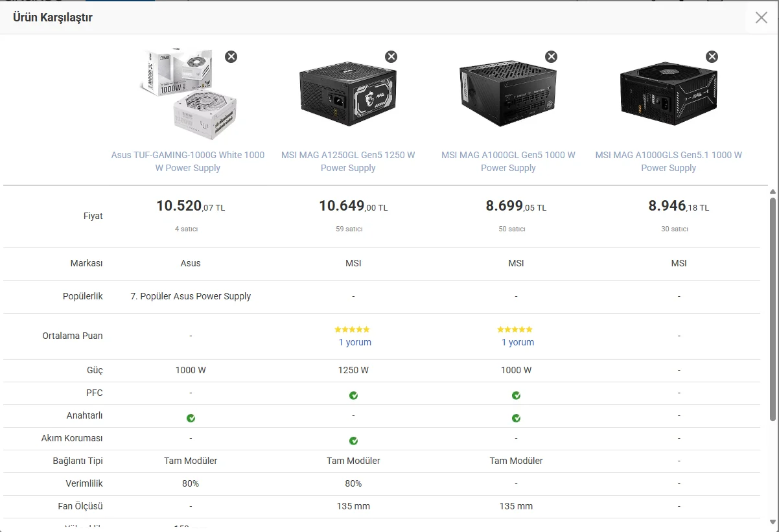Click the Akım Koruması checkmark for MSI A1250GL
Viewport: 779px width, 532px height.
coord(353,441)
